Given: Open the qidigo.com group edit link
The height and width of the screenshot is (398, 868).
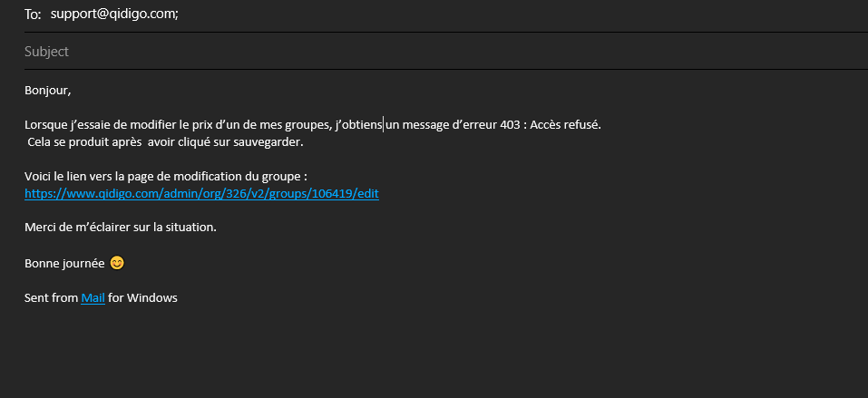Looking at the screenshot, I should (201, 194).
